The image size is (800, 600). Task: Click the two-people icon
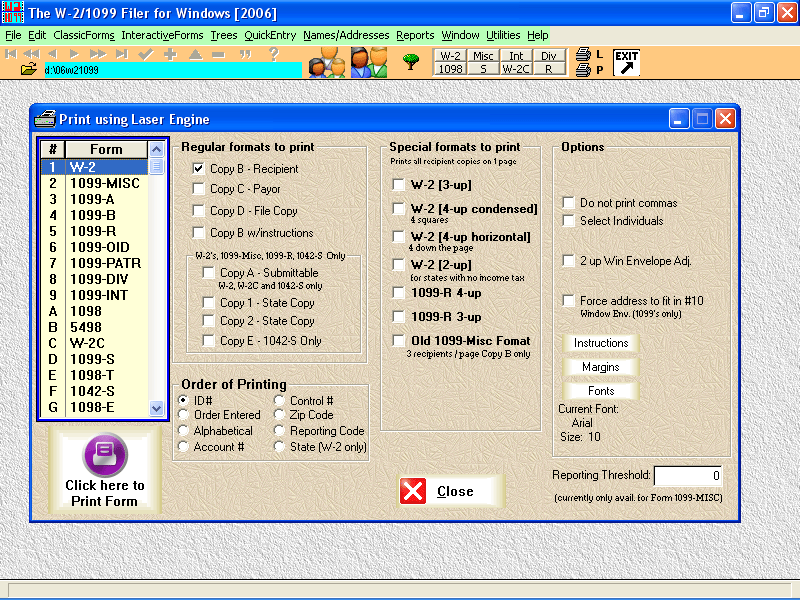point(369,62)
